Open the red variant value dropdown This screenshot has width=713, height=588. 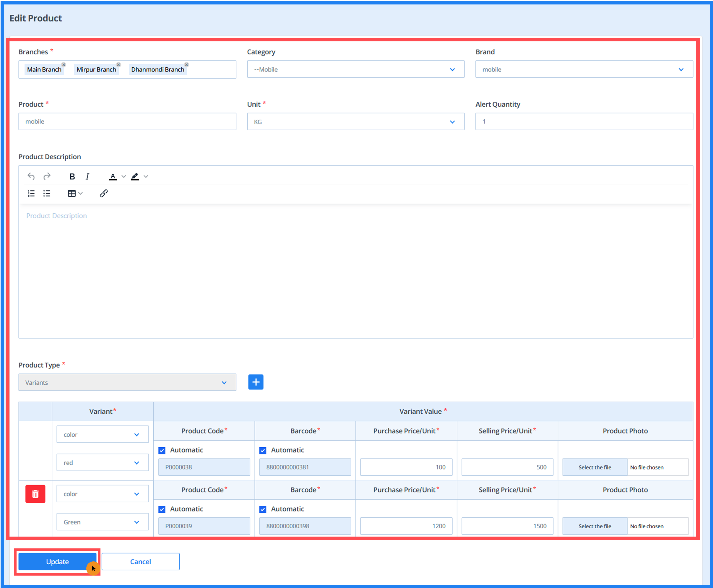tap(102, 463)
